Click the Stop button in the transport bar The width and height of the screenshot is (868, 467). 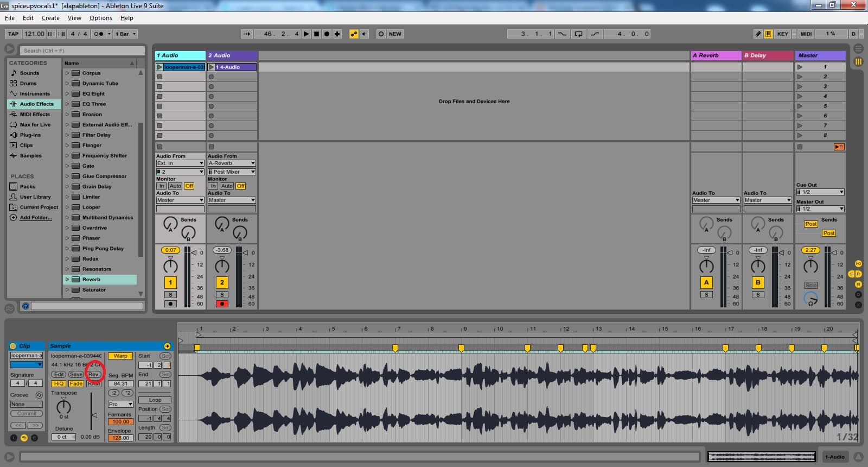click(x=316, y=34)
